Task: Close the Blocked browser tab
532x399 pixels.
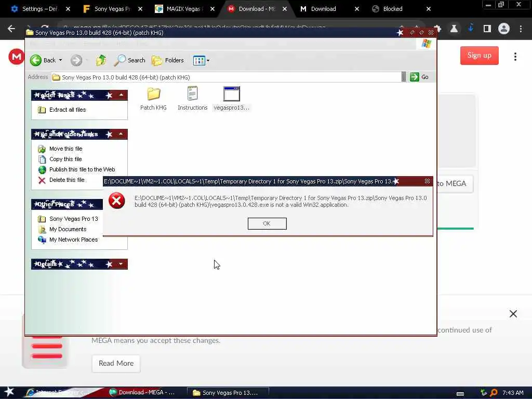Action: pos(429,9)
